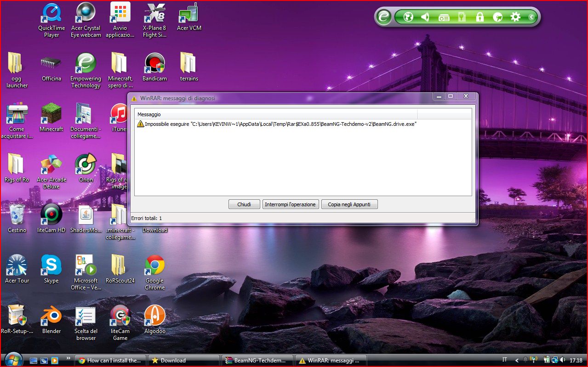Open the 'Minecraft, spero di...' folder
The image size is (588, 367).
(120, 70)
